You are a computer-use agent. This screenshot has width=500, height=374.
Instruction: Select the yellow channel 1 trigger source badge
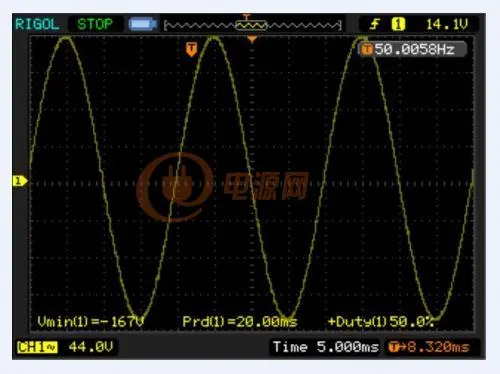pyautogui.click(x=398, y=24)
